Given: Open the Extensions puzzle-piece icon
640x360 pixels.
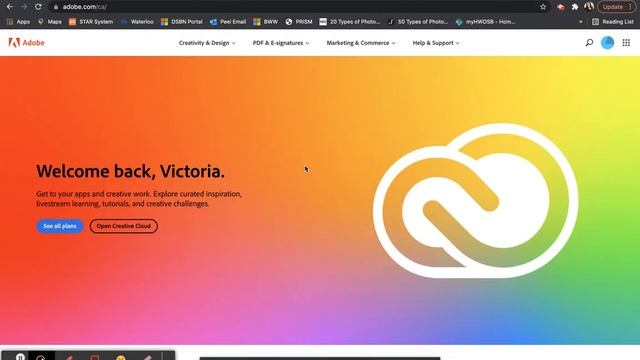Looking at the screenshot, I should (575, 7).
